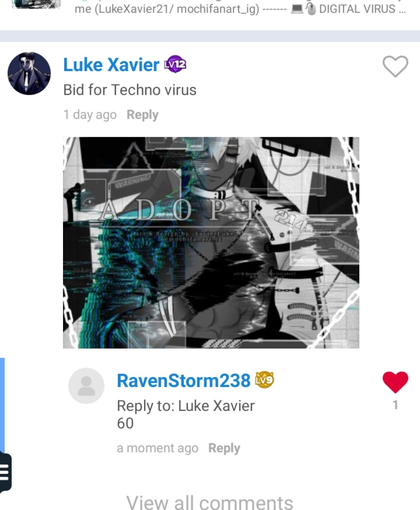Tap the '1 day ago' timestamp
The image size is (420, 510).
90,115
